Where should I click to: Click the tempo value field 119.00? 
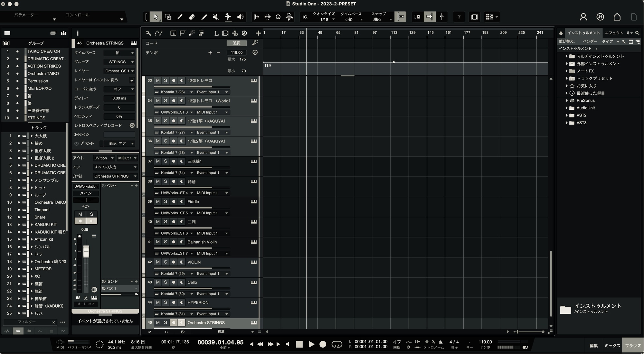click(237, 52)
